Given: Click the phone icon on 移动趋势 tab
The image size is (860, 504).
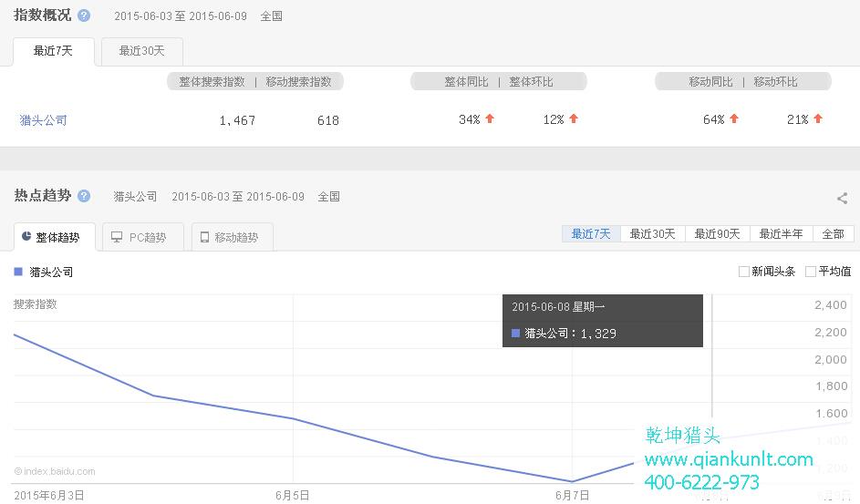Looking at the screenshot, I should point(204,237).
